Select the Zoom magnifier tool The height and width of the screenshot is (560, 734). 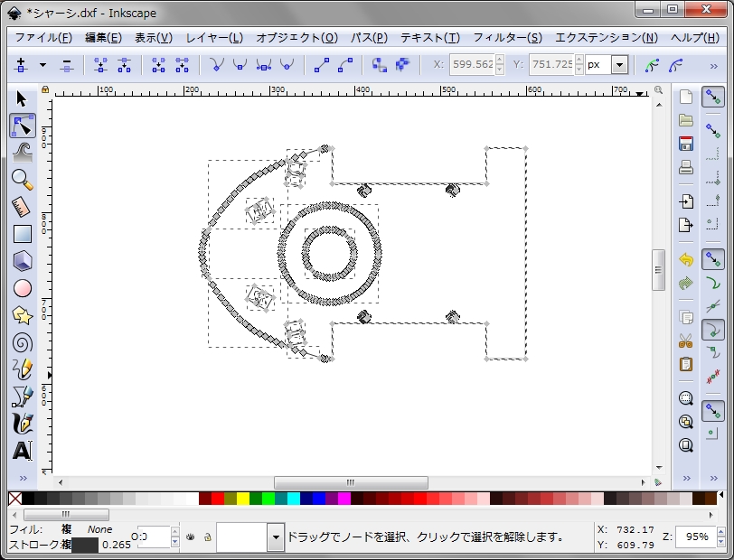pyautogui.click(x=22, y=180)
